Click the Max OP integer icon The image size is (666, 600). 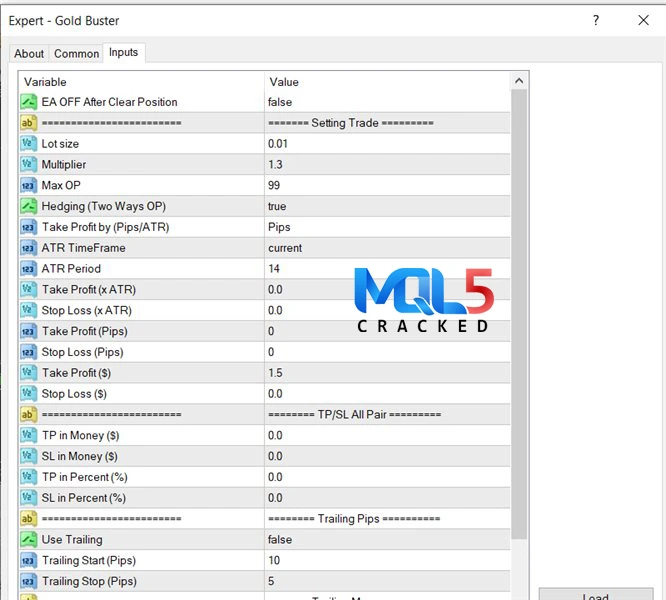(28, 185)
